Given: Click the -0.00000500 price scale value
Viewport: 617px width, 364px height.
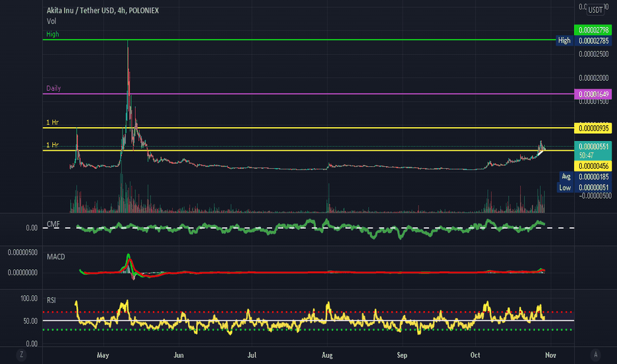Looking at the screenshot, I should tap(595, 196).
